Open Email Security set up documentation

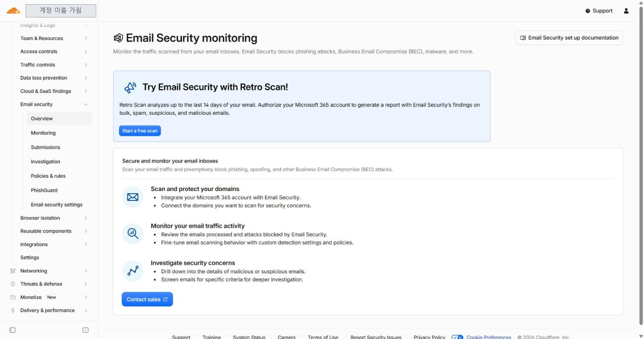[569, 38]
